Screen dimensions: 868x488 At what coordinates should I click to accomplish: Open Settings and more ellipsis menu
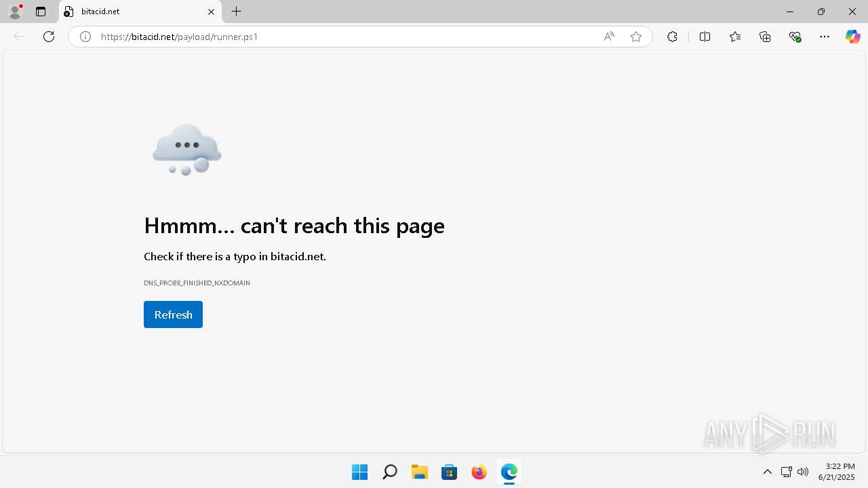[825, 37]
